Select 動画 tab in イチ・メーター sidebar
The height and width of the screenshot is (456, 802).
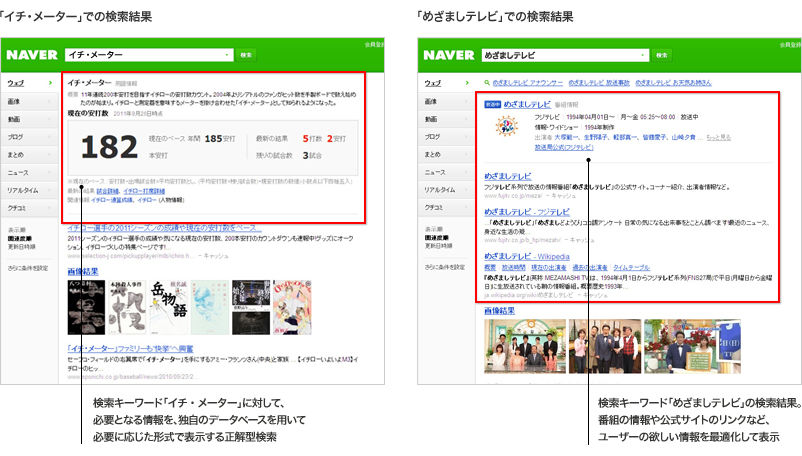click(x=29, y=119)
